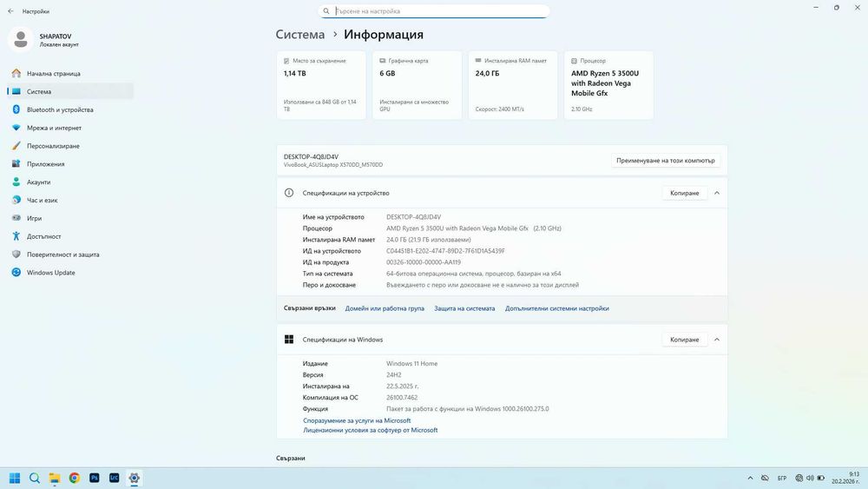
Task: Open the Допълнителни системни настройки link
Action: 557,308
